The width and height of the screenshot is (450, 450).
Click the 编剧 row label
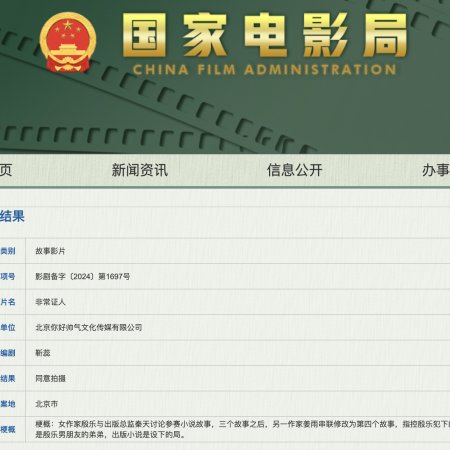tap(8, 353)
